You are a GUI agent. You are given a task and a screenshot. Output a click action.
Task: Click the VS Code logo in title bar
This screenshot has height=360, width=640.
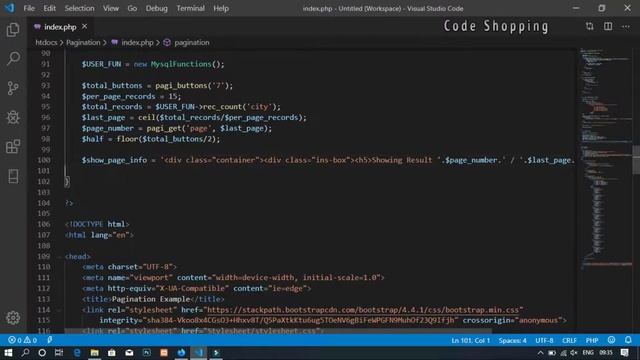(x=9, y=8)
